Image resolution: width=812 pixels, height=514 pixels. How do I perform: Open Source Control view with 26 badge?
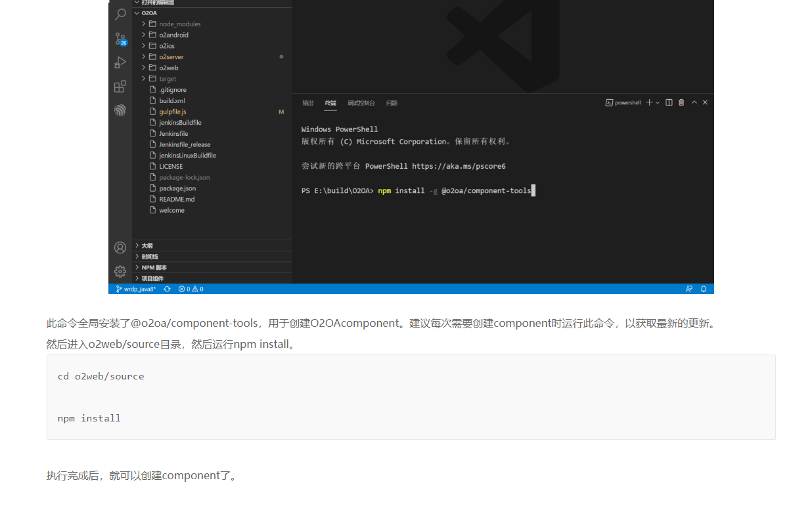120,39
